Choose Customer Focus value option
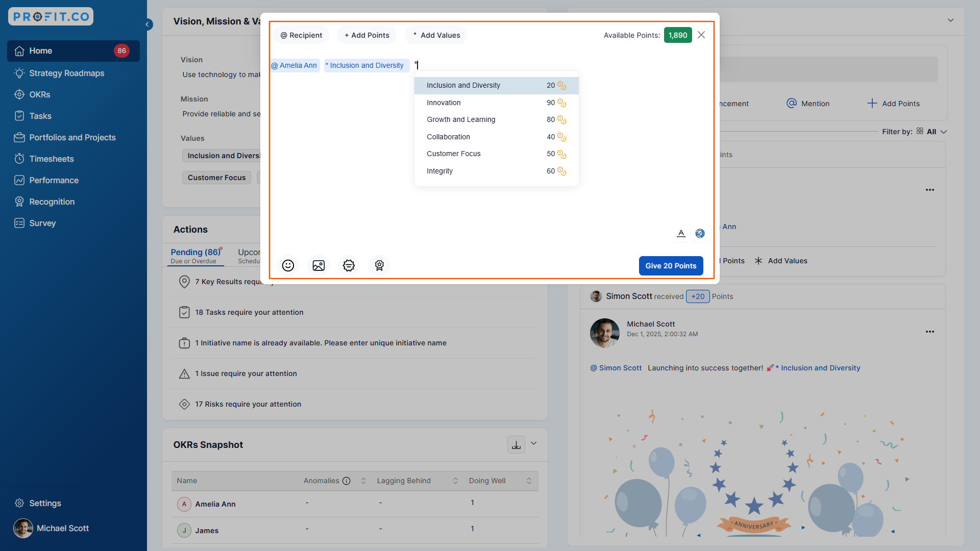The image size is (980, 551). tap(453, 154)
